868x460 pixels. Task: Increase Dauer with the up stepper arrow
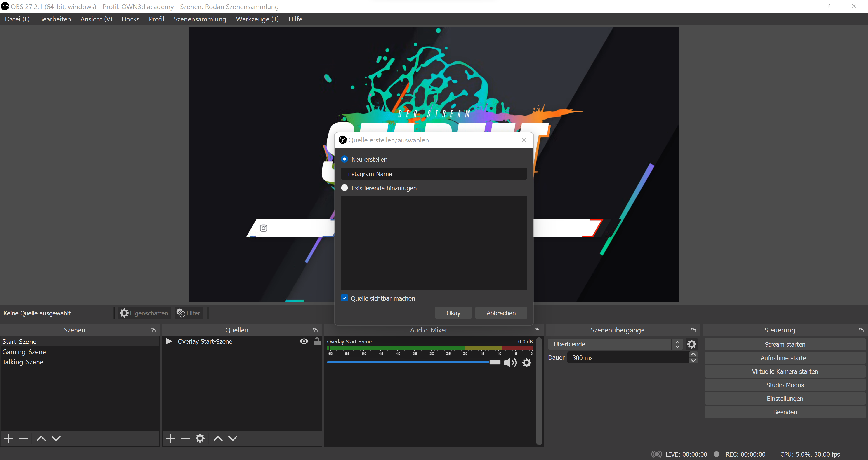pos(693,355)
